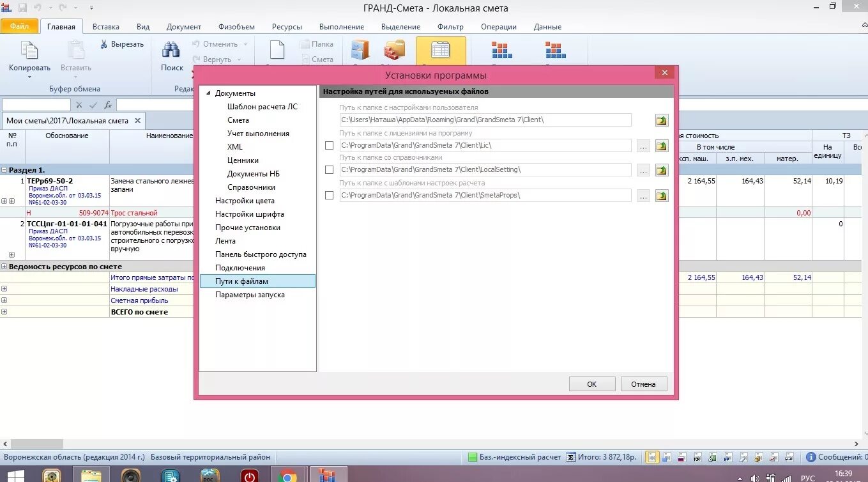Click the fx function icon by formula bar
Screen dimensions: 868x482
(109, 105)
